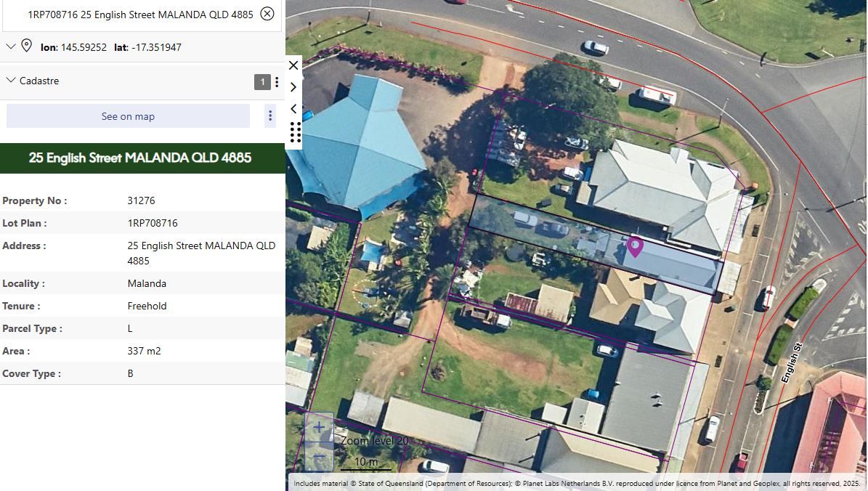Collapse the coordinates row chevron

[10, 46]
